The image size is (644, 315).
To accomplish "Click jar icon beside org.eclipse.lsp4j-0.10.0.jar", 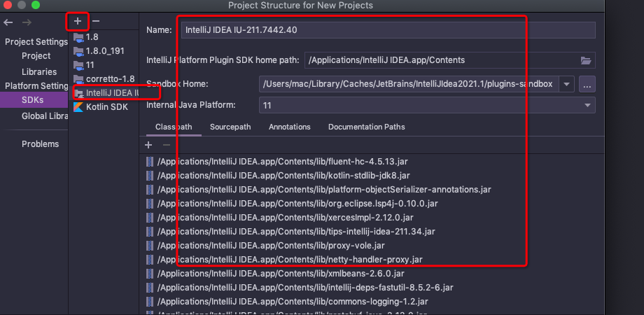I will tap(149, 203).
